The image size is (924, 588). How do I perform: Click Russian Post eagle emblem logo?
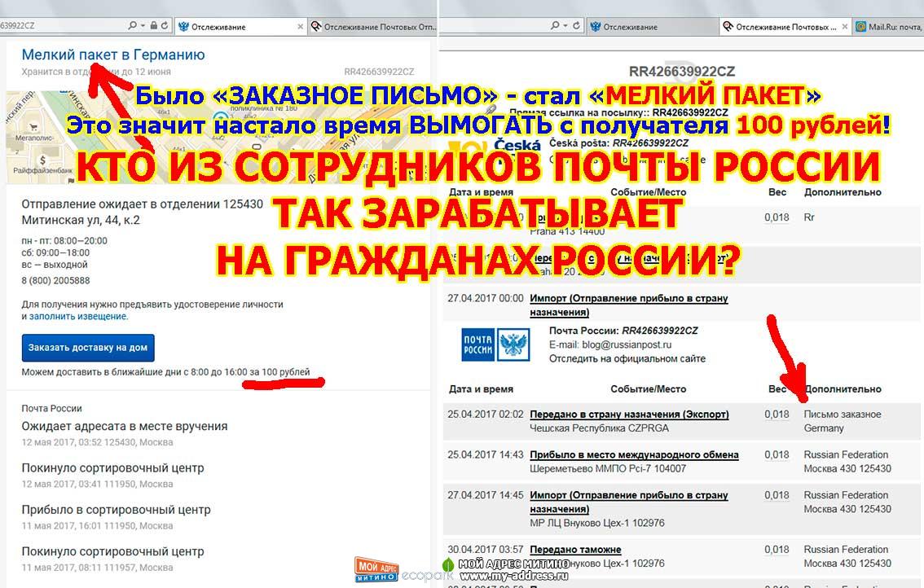click(x=513, y=344)
